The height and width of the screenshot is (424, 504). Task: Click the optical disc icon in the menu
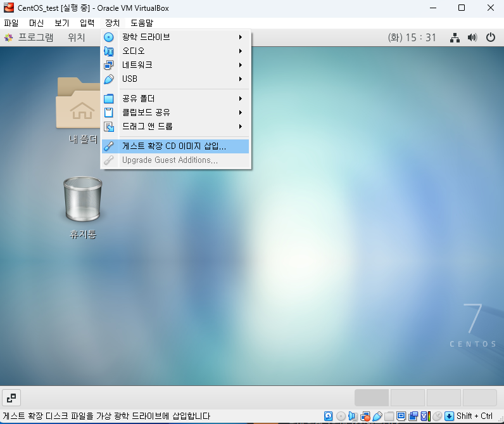109,37
